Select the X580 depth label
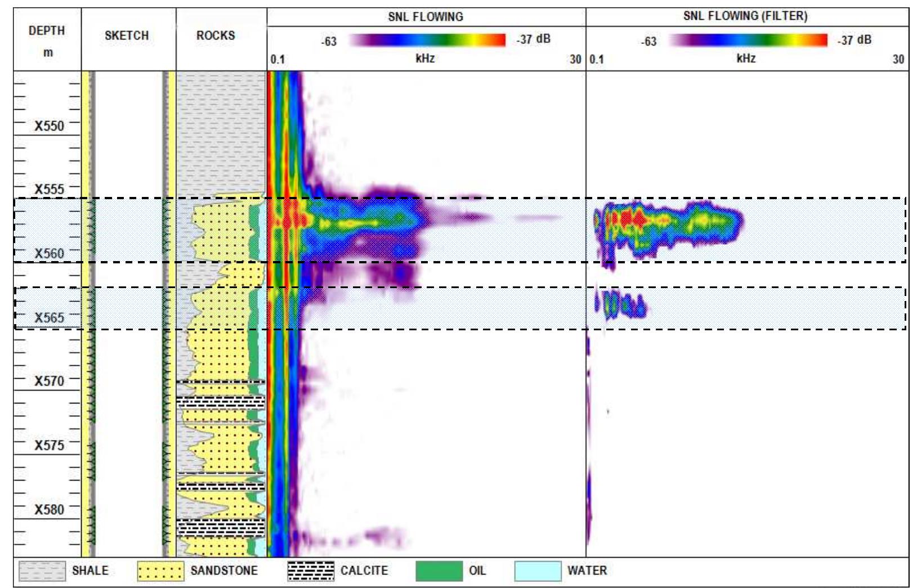This screenshot has height=588, width=917. tap(49, 510)
